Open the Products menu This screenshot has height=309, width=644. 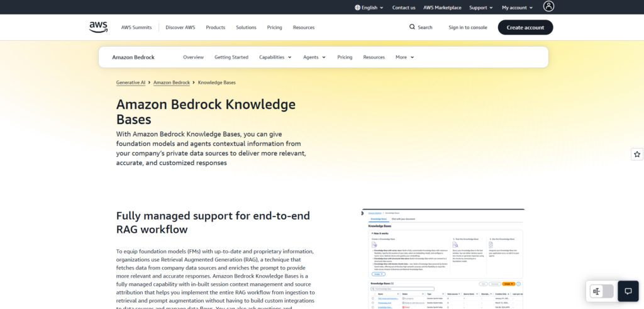pos(215,28)
